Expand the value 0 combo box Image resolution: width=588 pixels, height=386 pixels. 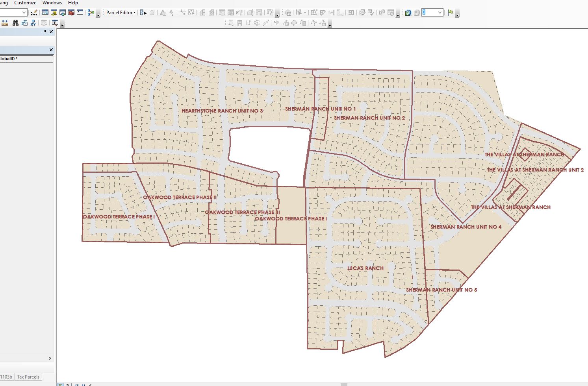point(440,13)
